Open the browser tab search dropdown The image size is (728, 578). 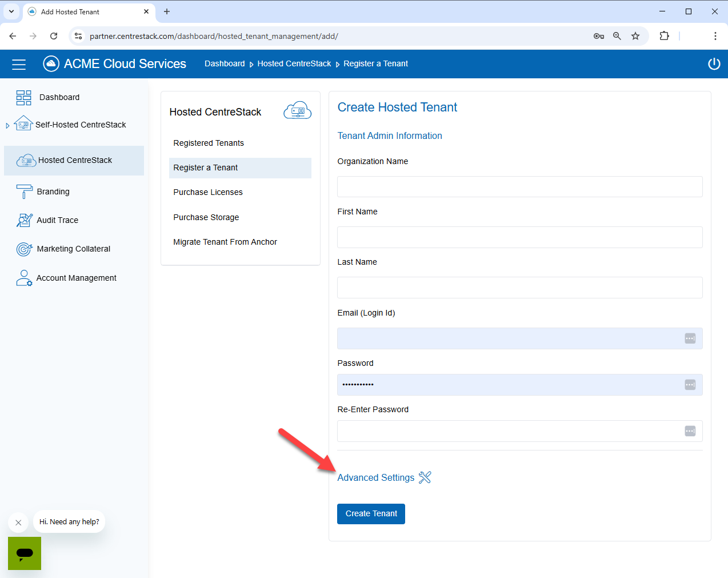[11, 11]
